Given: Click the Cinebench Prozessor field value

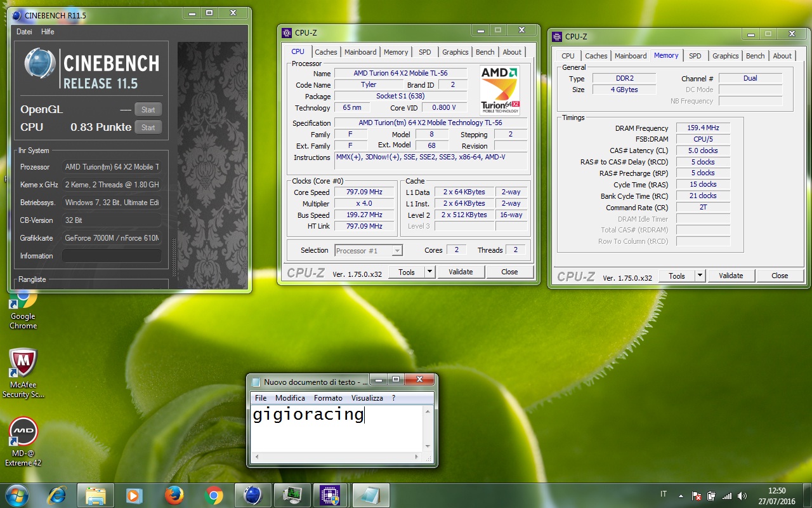Looking at the screenshot, I should click(x=112, y=167).
